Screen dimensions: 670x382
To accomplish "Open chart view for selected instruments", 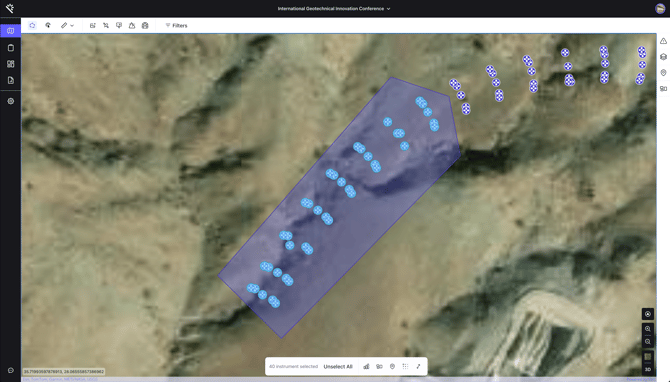I will click(x=366, y=367).
